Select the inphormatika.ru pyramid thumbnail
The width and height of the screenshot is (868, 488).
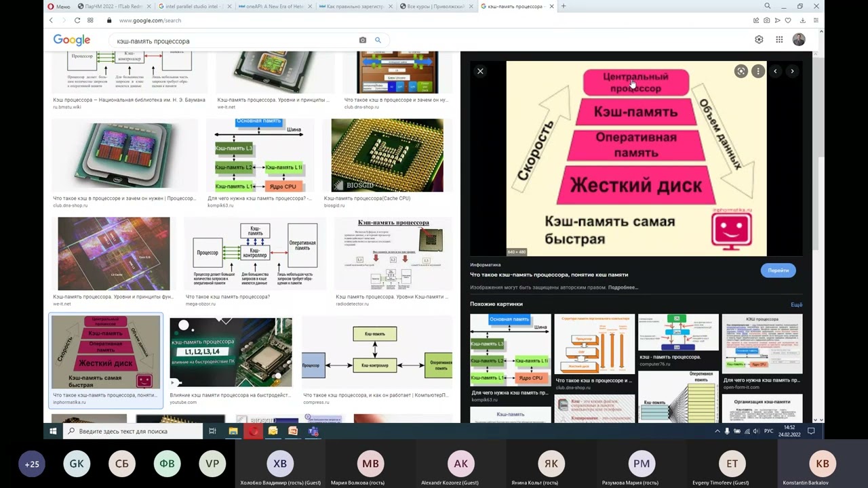106,352
